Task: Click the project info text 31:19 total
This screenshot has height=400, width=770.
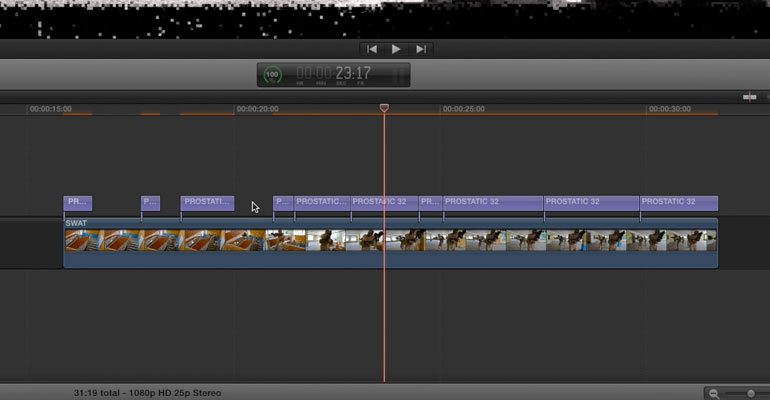Action: click(97, 393)
